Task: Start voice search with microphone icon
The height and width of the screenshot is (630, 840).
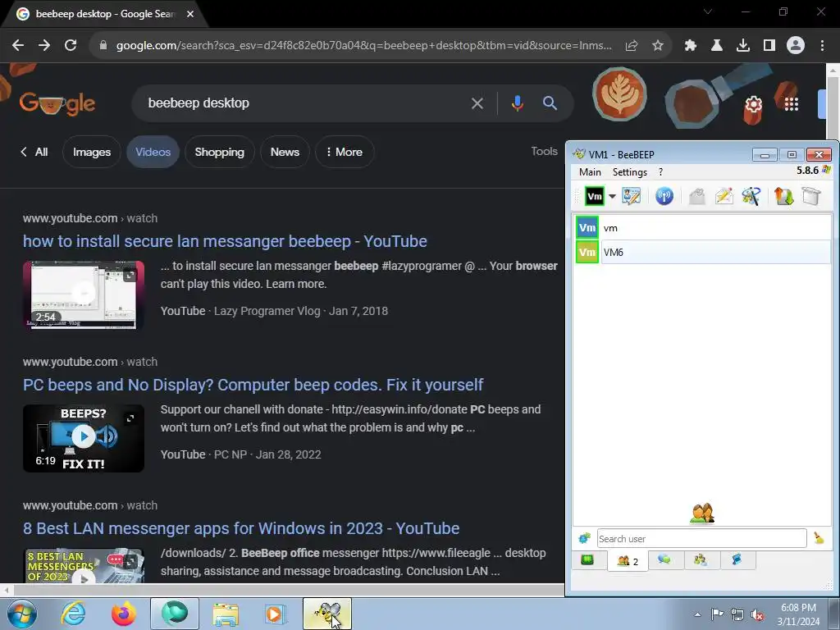Action: click(x=518, y=103)
